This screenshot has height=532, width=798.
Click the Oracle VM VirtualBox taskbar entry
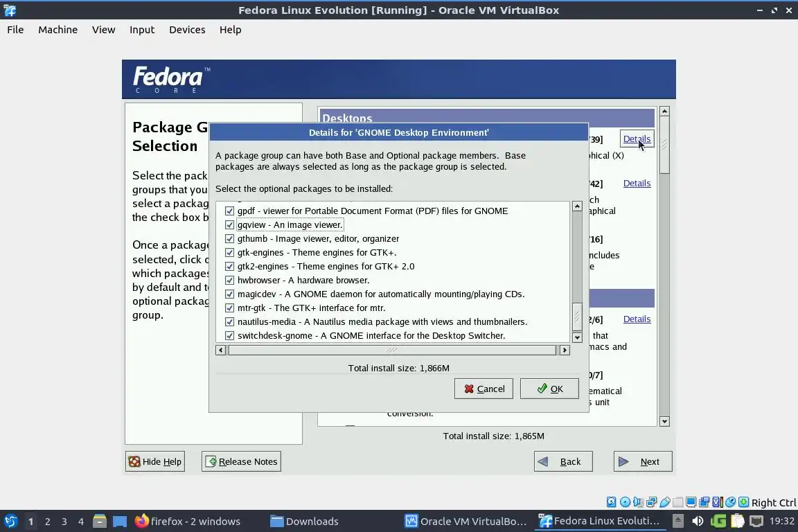[x=465, y=522]
